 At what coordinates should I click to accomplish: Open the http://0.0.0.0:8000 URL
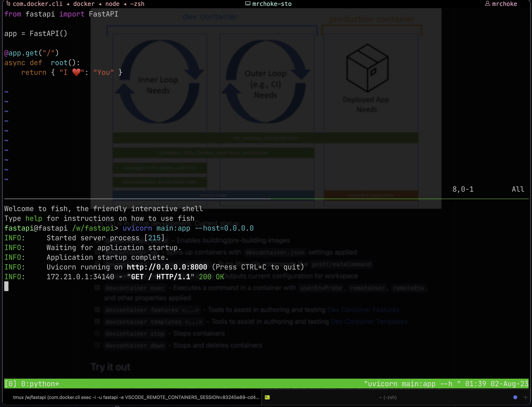[167, 267]
